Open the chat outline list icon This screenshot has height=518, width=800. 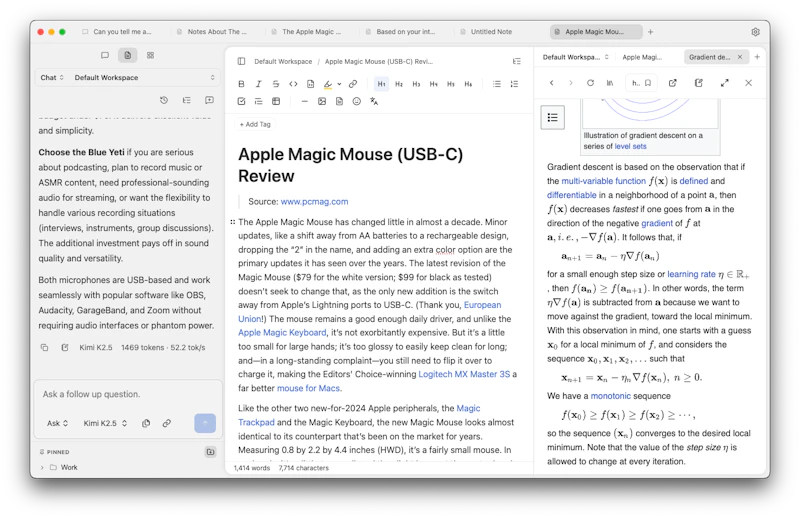click(187, 100)
